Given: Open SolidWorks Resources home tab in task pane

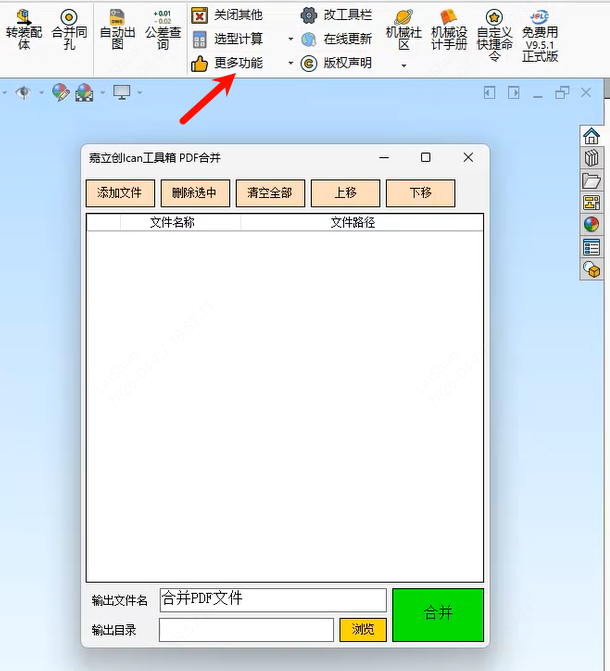Looking at the screenshot, I should click(x=591, y=137).
